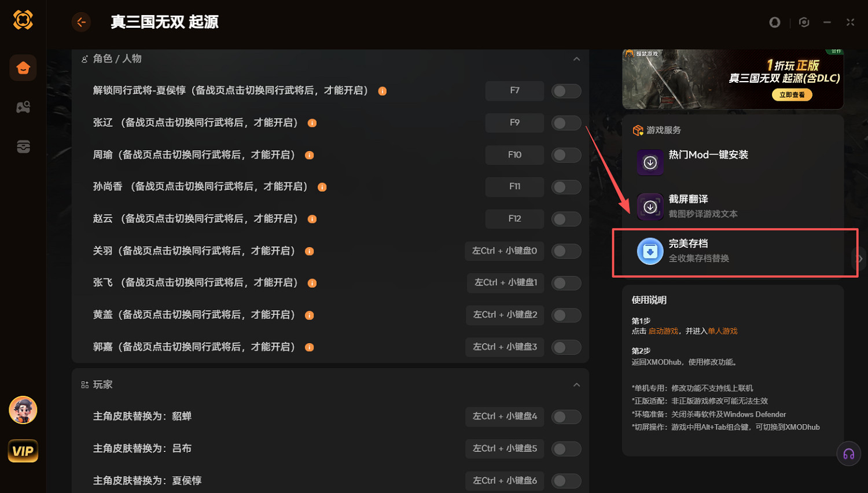Turn on the 赵云 F12 switch
The image size is (868, 493).
[566, 219]
